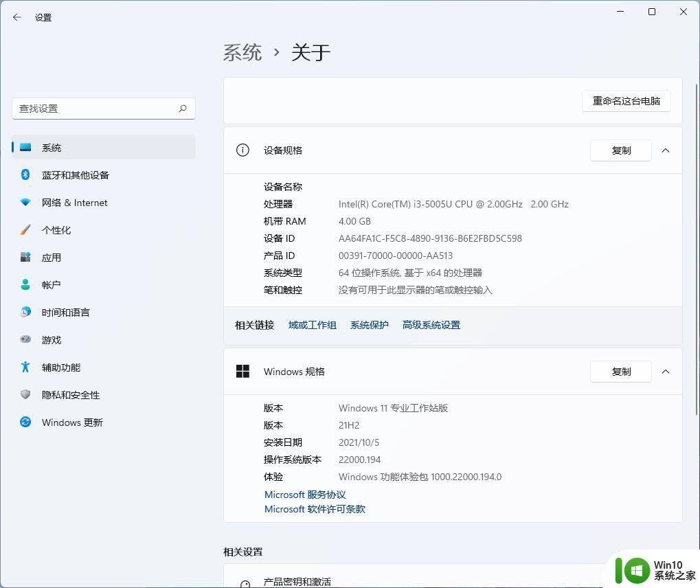Open Personalization paintbrush icon

pyautogui.click(x=25, y=230)
